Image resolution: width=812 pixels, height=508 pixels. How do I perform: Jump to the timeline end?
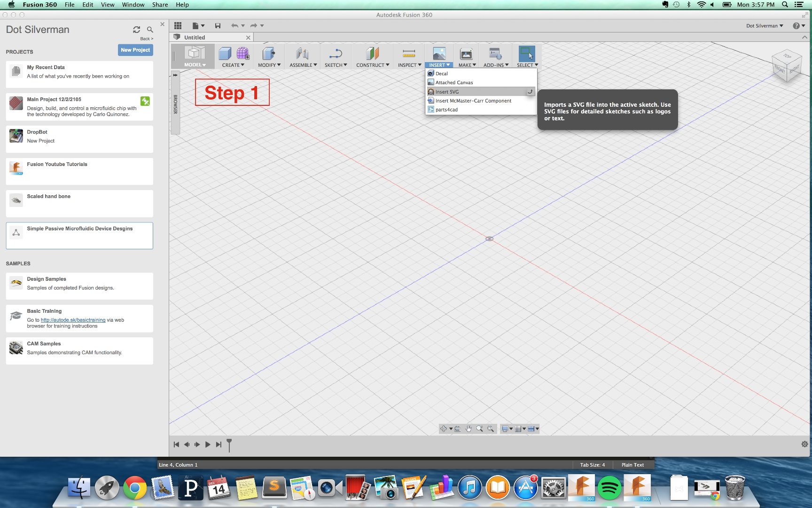coord(219,444)
